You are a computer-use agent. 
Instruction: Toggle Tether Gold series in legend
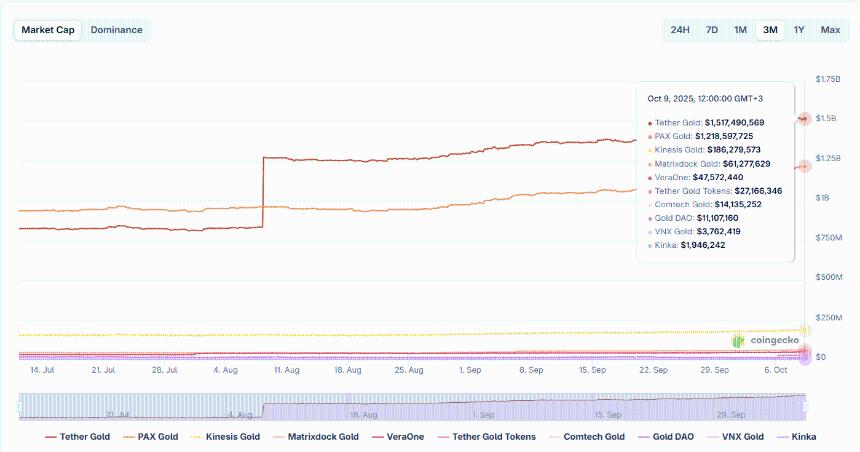click(x=78, y=437)
